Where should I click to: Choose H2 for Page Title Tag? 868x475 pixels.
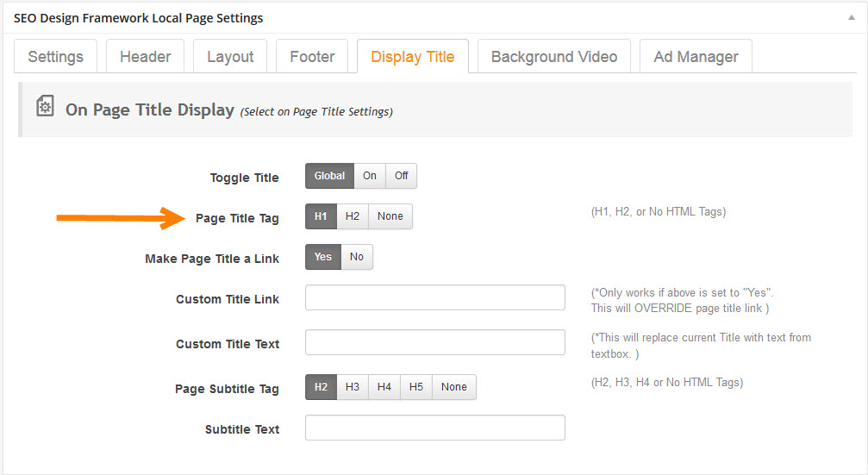click(353, 216)
